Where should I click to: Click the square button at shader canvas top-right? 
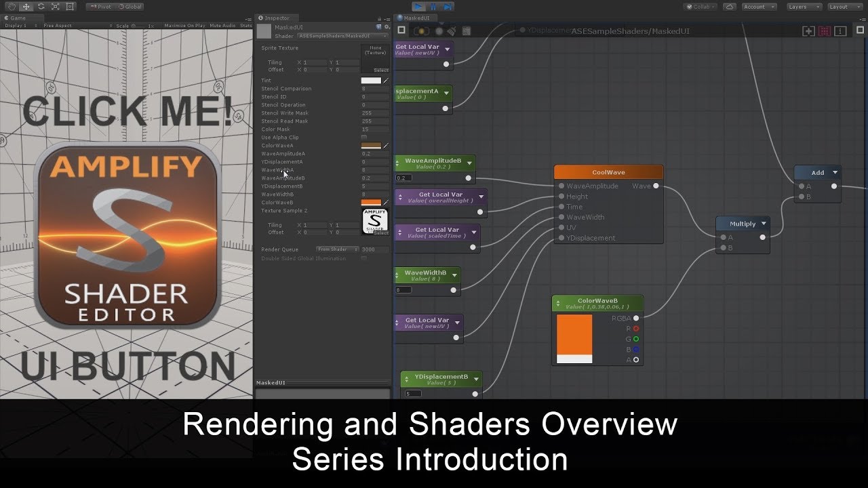859,31
